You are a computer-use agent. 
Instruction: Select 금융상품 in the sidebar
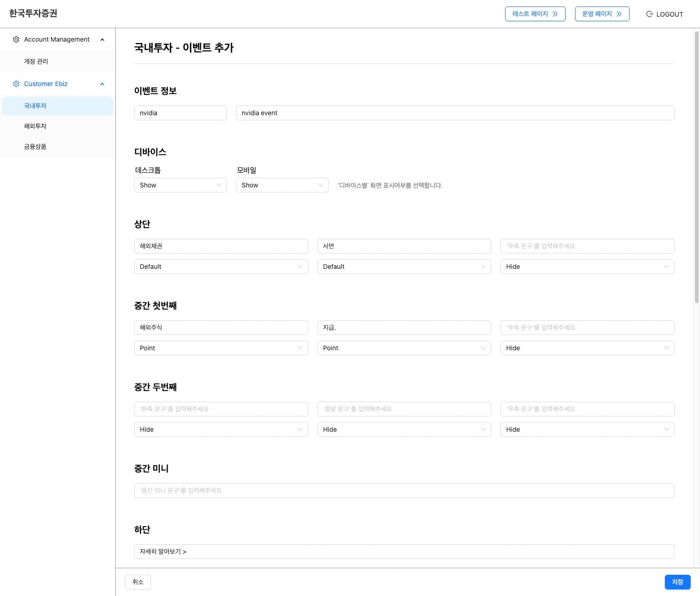click(35, 146)
